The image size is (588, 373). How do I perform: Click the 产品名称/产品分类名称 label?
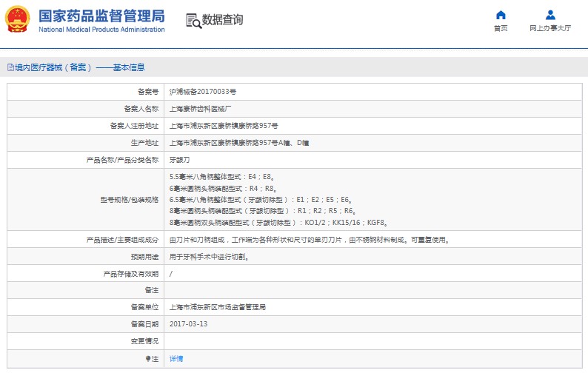(x=123, y=160)
